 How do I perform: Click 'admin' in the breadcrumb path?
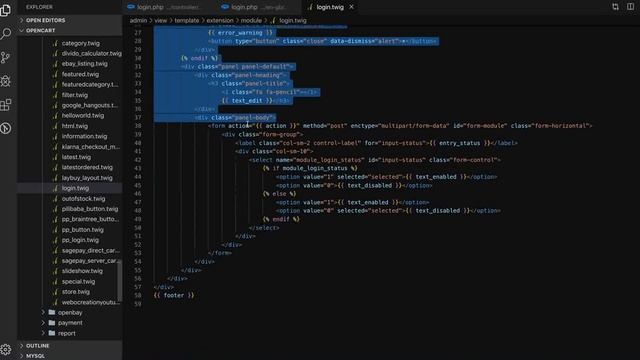click(138, 20)
